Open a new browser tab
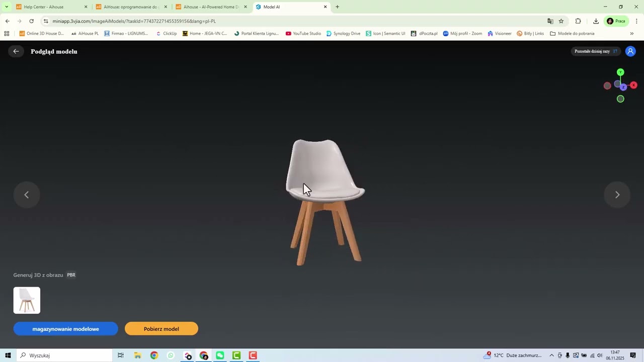Image resolution: width=644 pixels, height=362 pixels. pos(337,7)
